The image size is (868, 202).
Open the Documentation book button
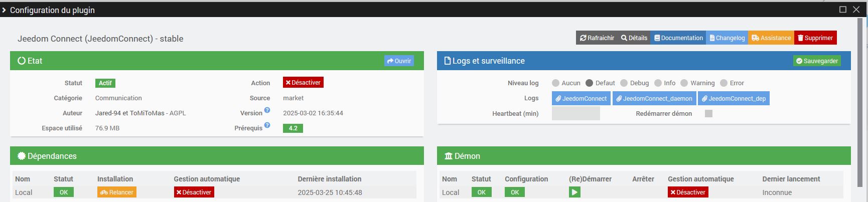[x=678, y=38]
